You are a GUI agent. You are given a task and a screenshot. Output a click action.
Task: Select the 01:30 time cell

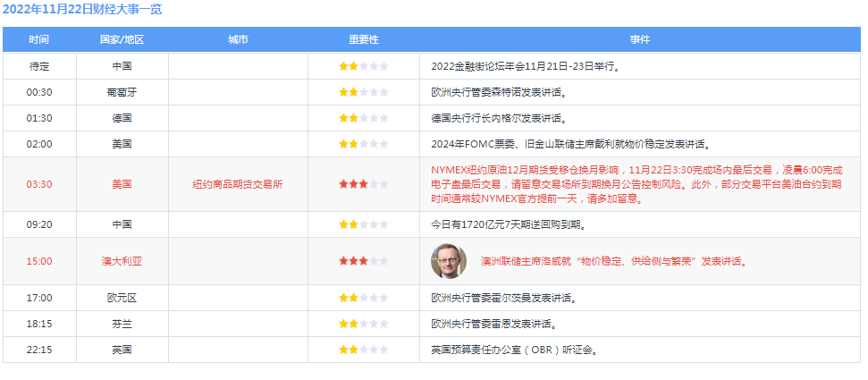tap(39, 118)
